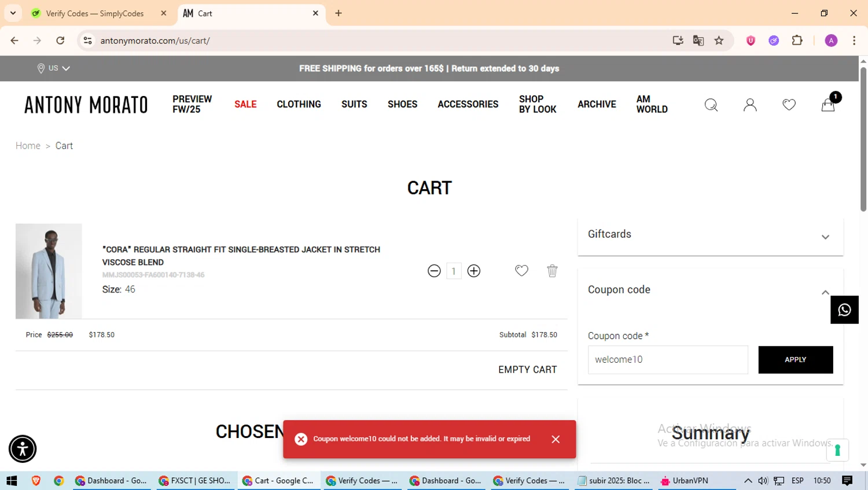Viewport: 868px width, 490px height.
Task: Focus the coupon code input field
Action: (668, 360)
